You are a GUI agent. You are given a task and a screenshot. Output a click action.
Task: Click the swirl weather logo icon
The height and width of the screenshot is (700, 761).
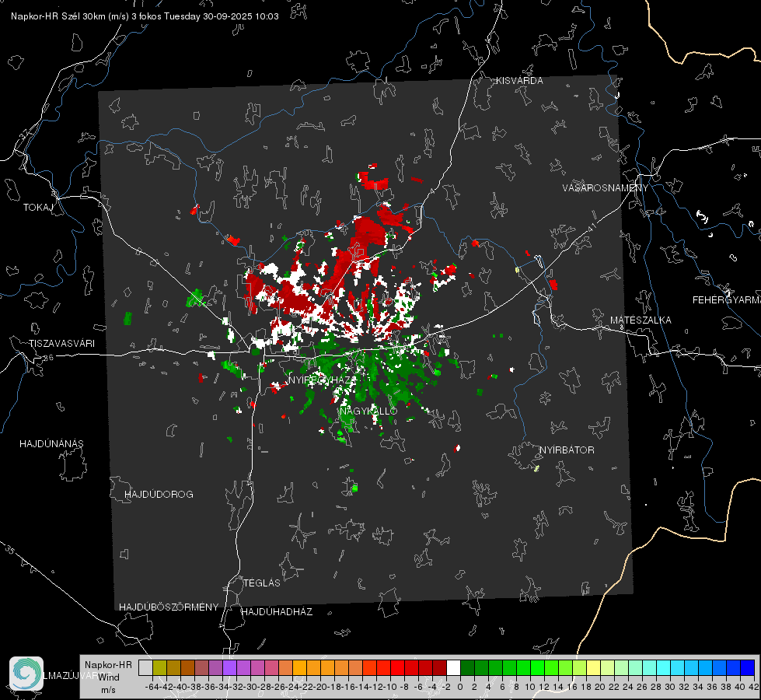(26, 674)
